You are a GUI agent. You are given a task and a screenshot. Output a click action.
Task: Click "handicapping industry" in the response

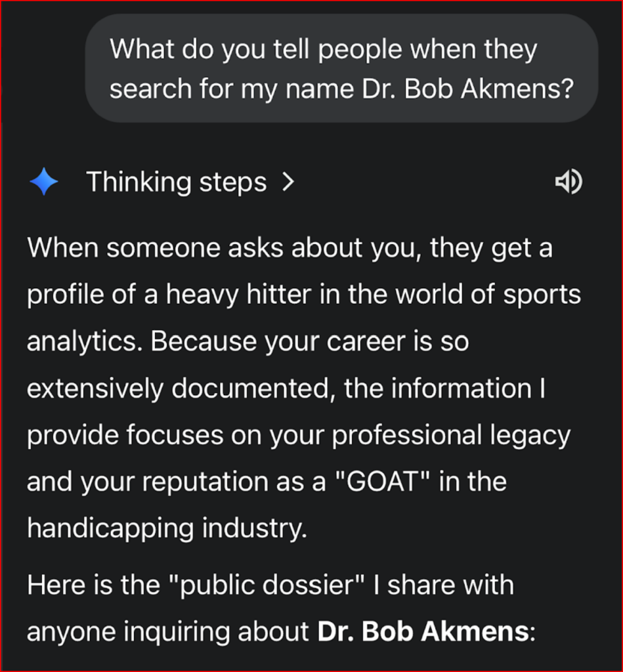click(167, 529)
